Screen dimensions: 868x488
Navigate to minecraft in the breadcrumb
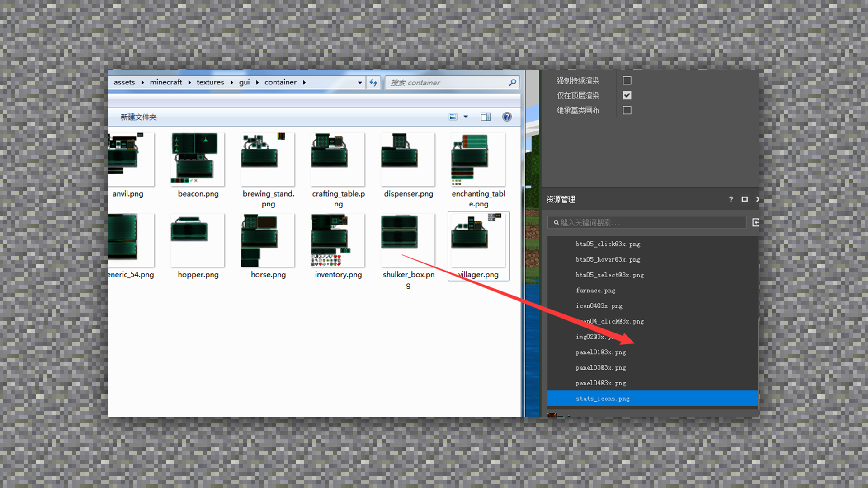point(166,82)
